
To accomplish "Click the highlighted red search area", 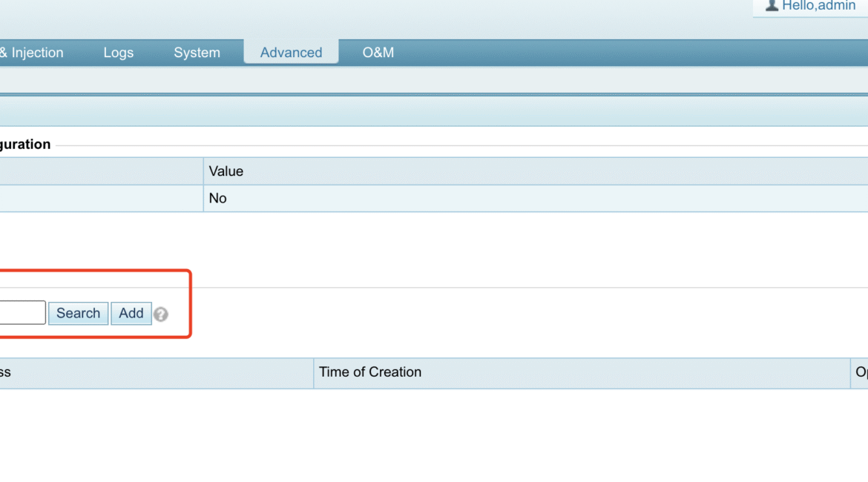I will tap(96, 304).
